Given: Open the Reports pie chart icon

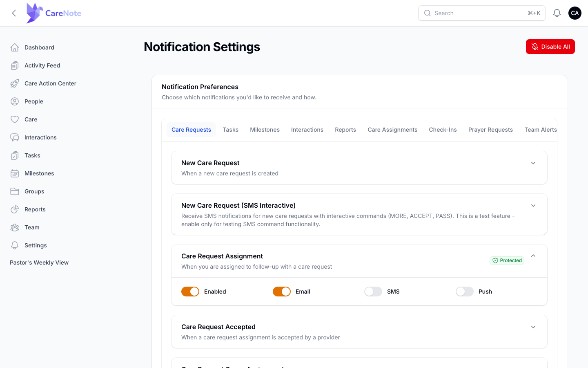Looking at the screenshot, I should pos(15,209).
